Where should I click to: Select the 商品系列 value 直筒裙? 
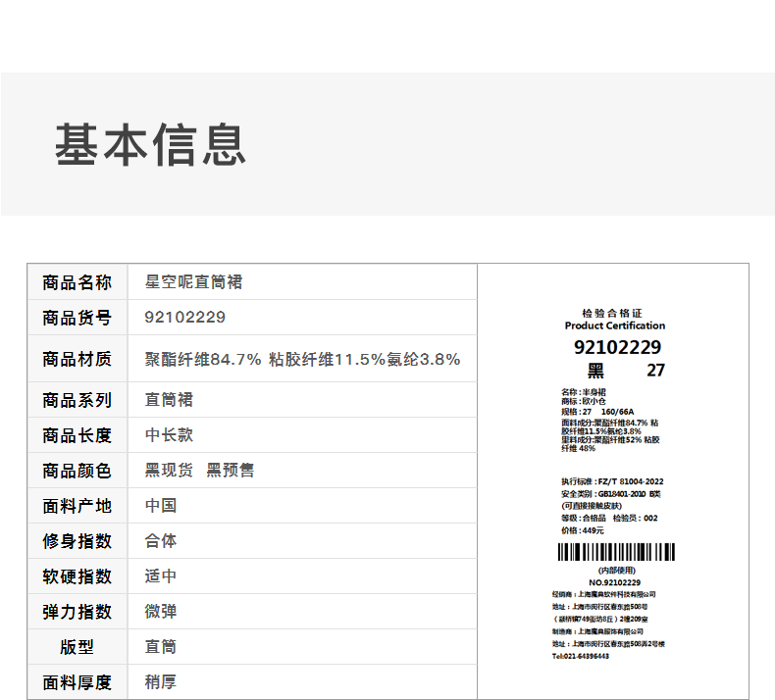coord(169,400)
